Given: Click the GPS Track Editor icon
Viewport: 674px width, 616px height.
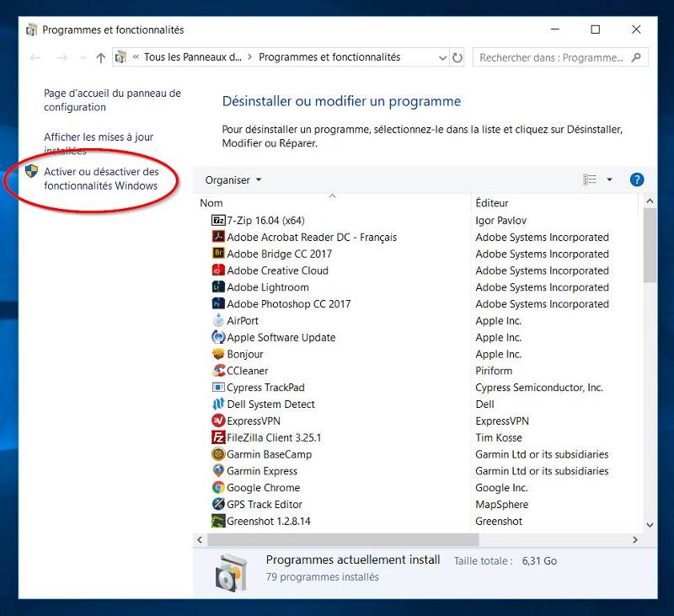Looking at the screenshot, I should [218, 504].
